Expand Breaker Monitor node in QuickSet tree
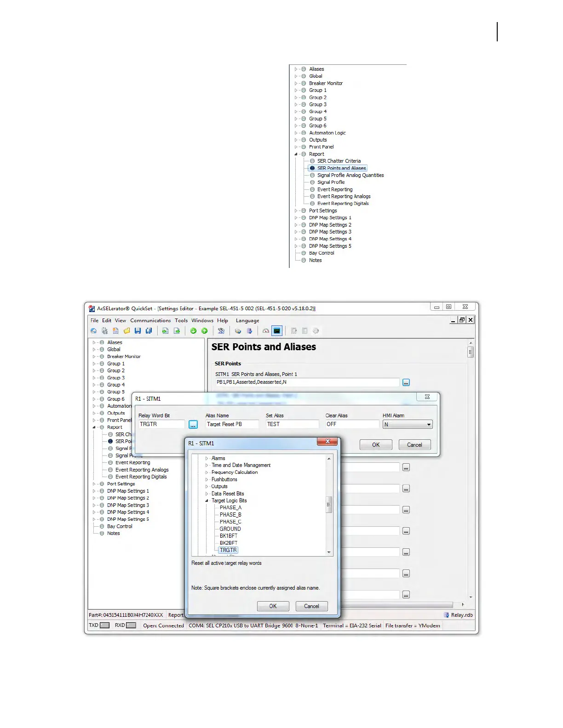The width and height of the screenshot is (563, 728). pyautogui.click(x=94, y=357)
